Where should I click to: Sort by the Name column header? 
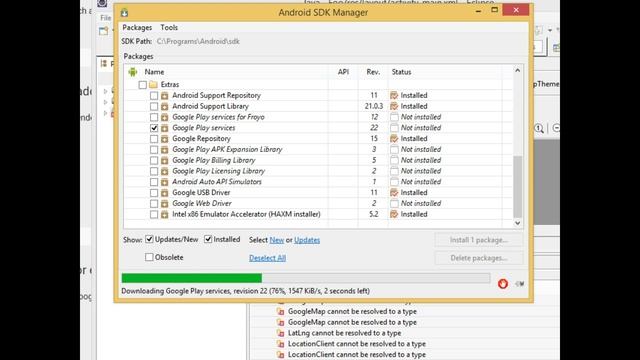pyautogui.click(x=154, y=72)
